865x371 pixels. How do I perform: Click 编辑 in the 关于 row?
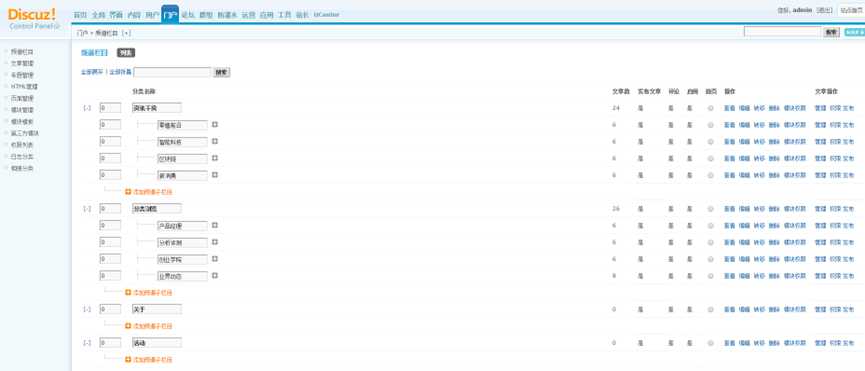click(744, 309)
